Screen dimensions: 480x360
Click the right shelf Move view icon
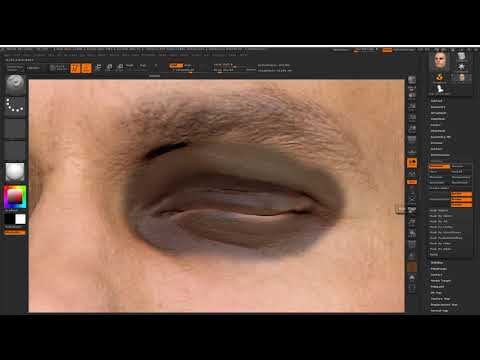click(412, 210)
